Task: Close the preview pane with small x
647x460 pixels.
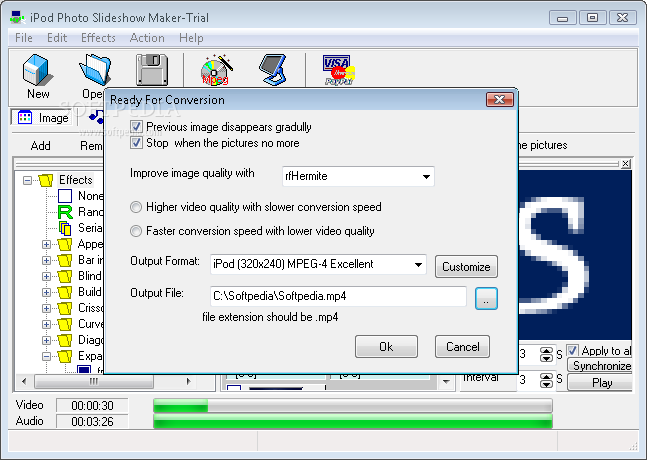Action: [x=626, y=163]
